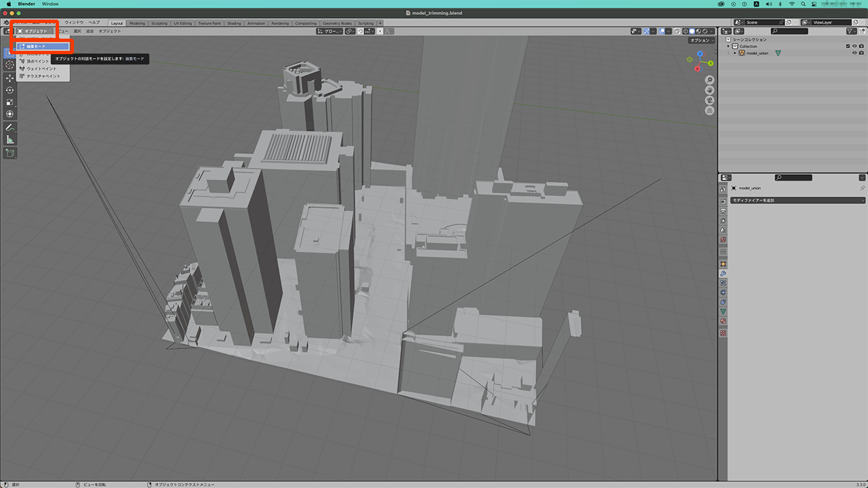This screenshot has height=488, width=868.
Task: Switch to the Sculpting workspace tab
Action: tap(159, 23)
